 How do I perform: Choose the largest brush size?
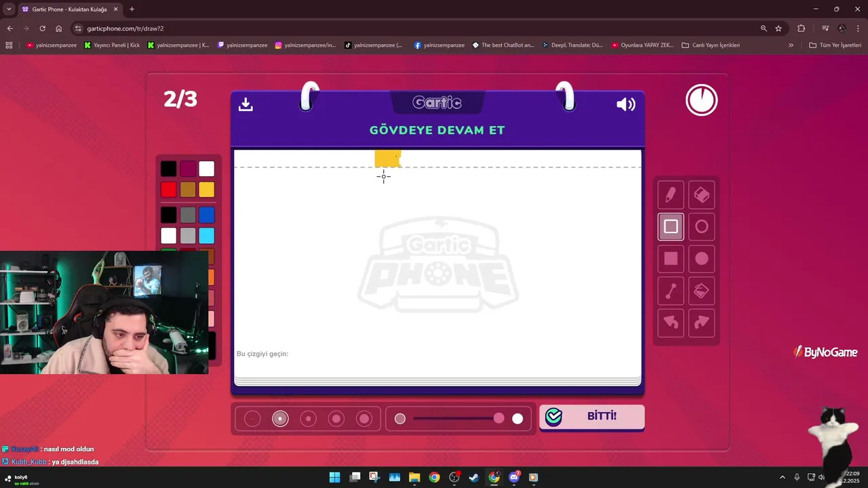point(364,419)
